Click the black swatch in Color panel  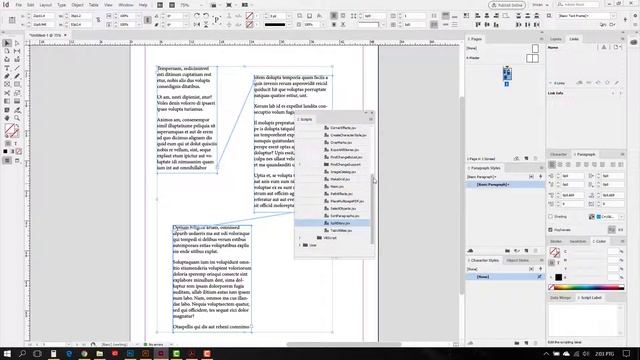click(x=558, y=278)
